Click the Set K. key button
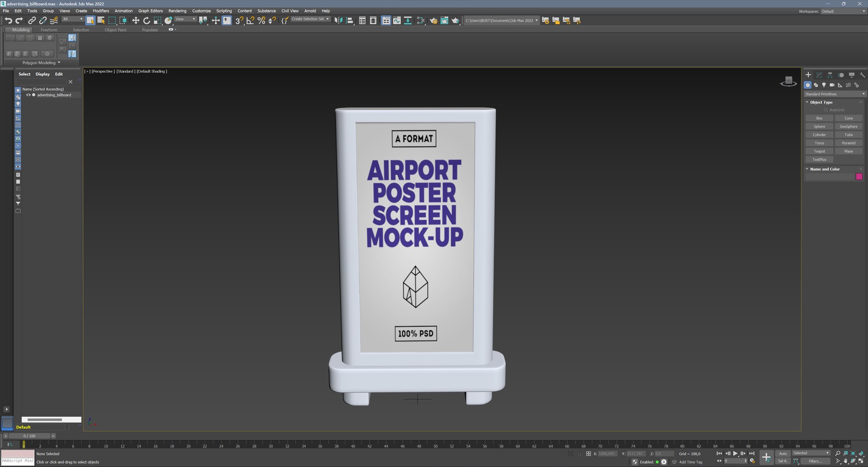Viewport: 868px width, 467px height. [783, 461]
